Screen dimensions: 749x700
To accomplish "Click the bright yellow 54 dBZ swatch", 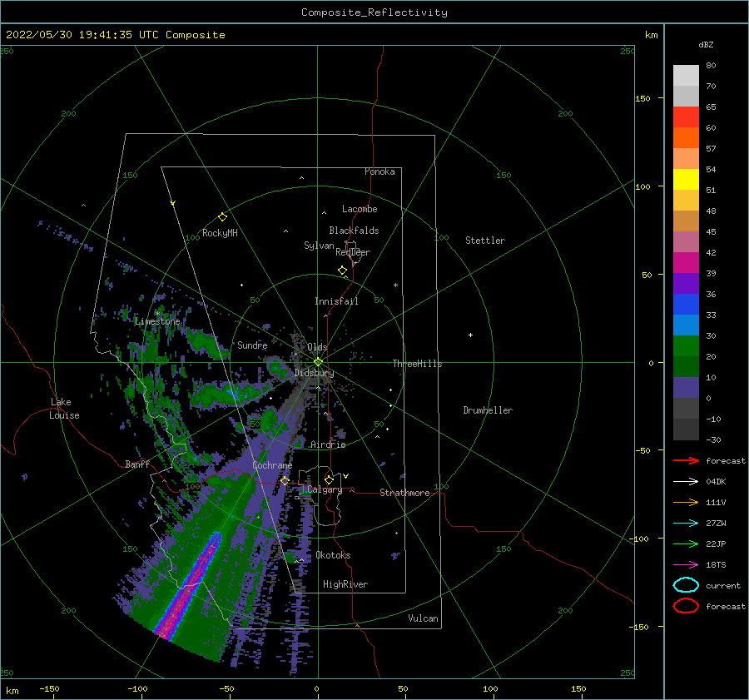I will coord(686,179).
